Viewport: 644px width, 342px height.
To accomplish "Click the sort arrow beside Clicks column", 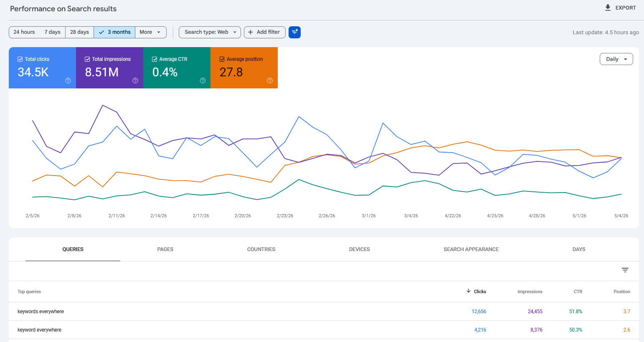I will tap(469, 291).
